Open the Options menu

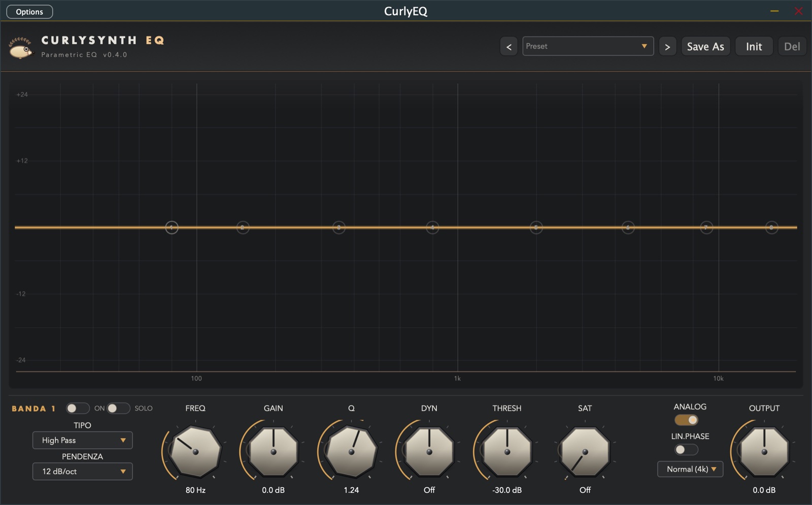coord(29,12)
